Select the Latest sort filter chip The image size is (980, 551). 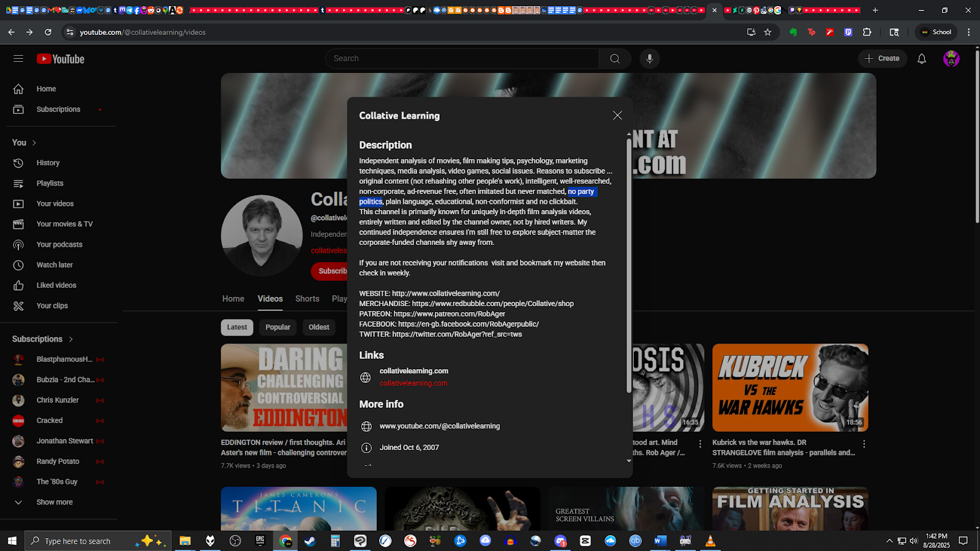coord(236,328)
